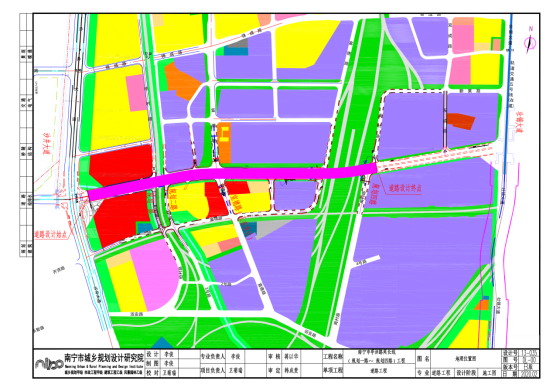Select the title text 南宁市城乡规划设计研究院

click(104, 358)
